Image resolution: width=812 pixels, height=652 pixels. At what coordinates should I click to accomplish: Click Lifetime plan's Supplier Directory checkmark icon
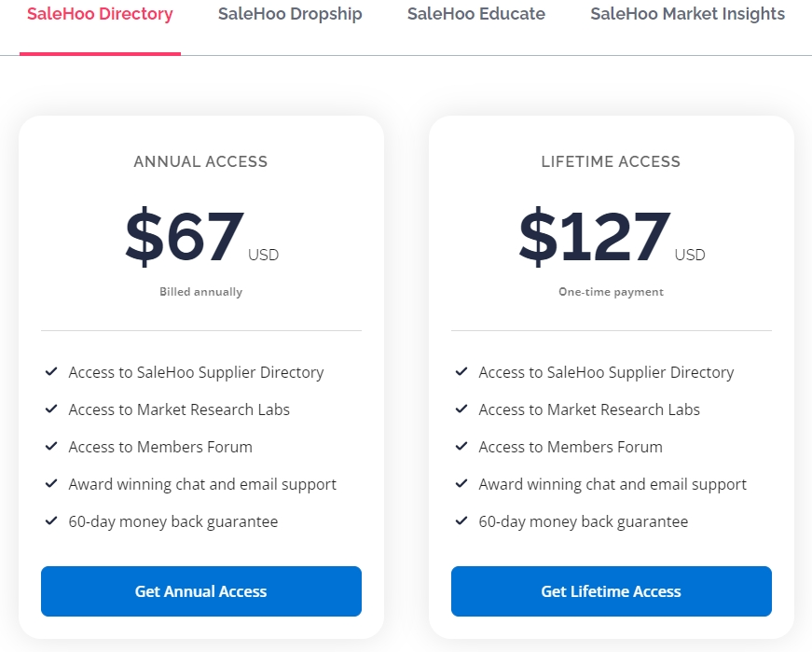[x=461, y=372]
